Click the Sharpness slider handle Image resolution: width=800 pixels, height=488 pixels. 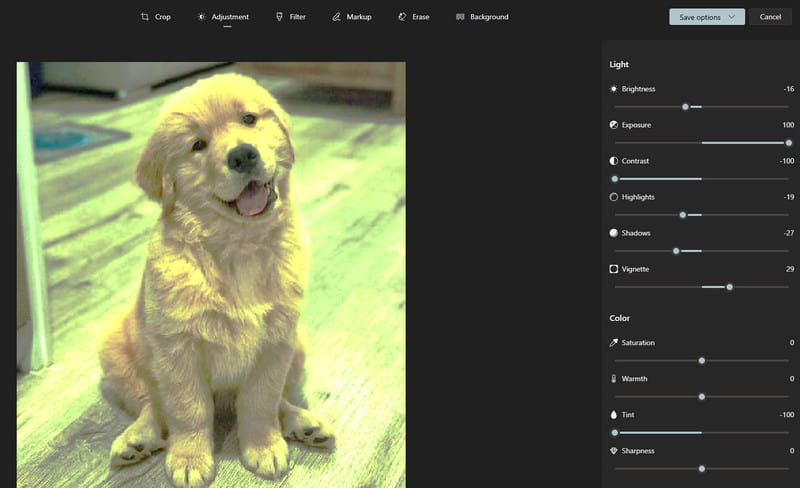tap(702, 468)
